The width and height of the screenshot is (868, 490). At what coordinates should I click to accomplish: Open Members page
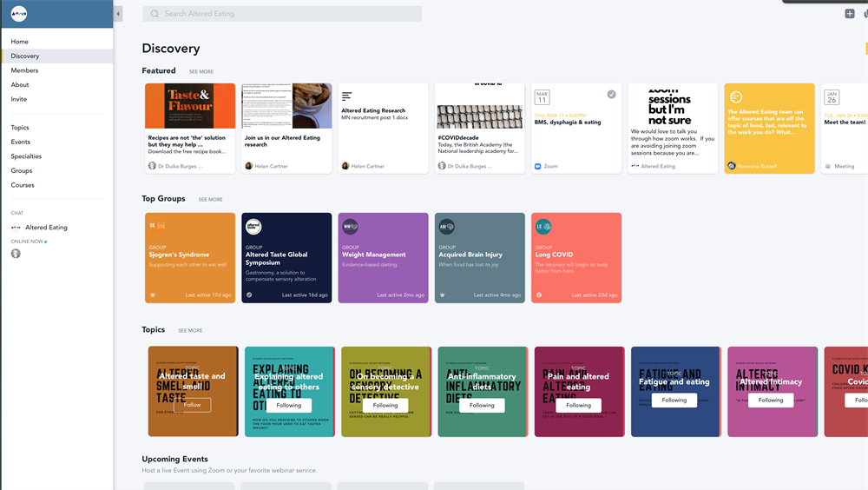(x=24, y=70)
